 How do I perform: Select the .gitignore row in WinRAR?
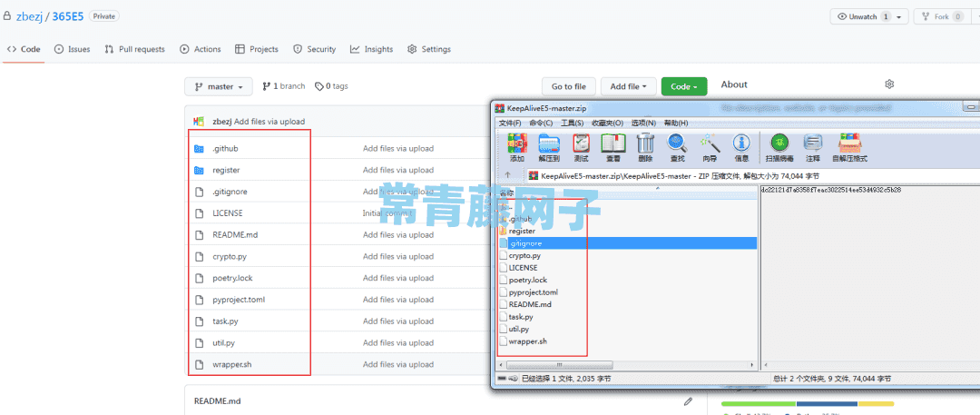(x=627, y=243)
